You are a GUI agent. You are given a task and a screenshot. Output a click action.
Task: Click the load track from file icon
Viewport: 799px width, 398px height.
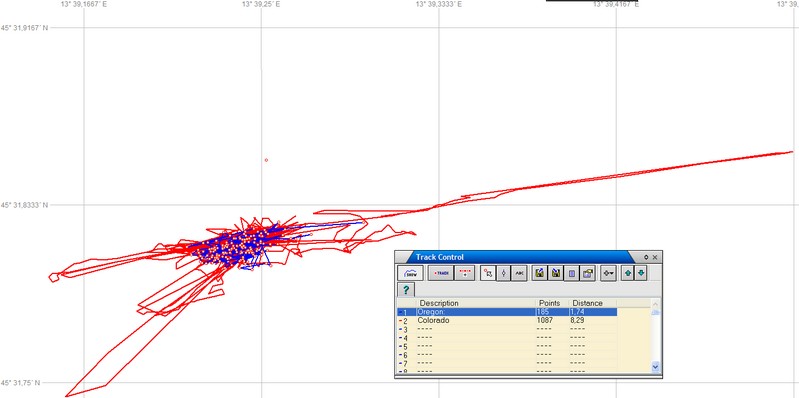point(539,273)
